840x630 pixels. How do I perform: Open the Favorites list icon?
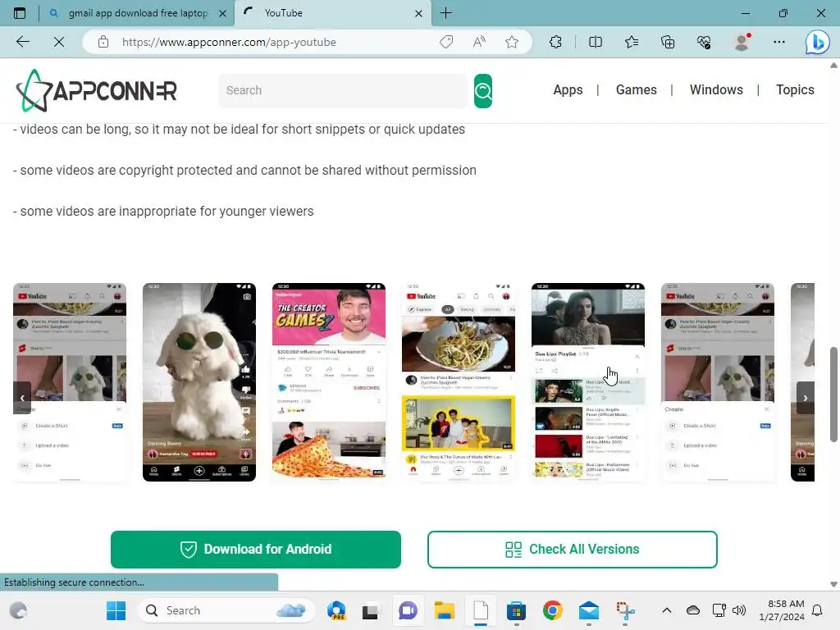coord(632,42)
